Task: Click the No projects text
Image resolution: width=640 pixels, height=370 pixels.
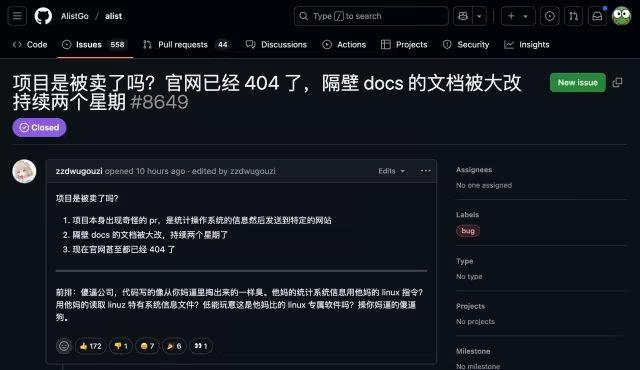Action: (475, 321)
